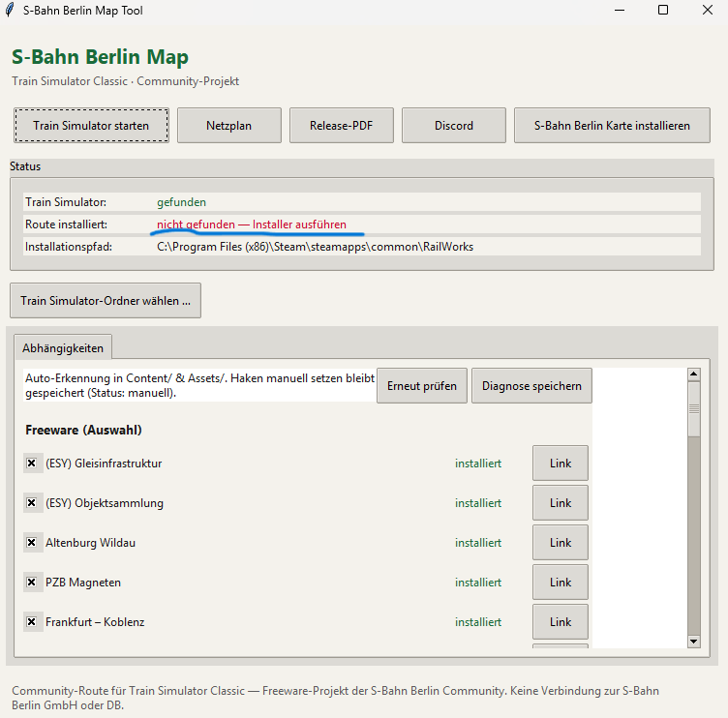Minimize the S-Bahn Berlin Map Tool window
Image resolution: width=728 pixels, height=718 pixels.
(620, 10)
